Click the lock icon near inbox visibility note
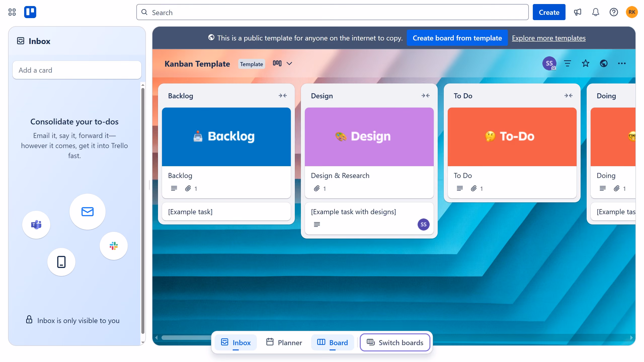This screenshot has width=644, height=362. [x=29, y=319]
